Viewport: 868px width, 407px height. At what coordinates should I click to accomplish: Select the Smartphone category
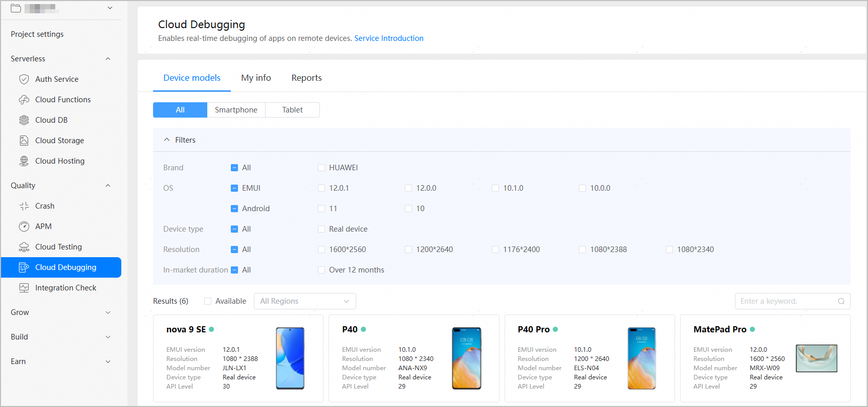[x=236, y=110]
